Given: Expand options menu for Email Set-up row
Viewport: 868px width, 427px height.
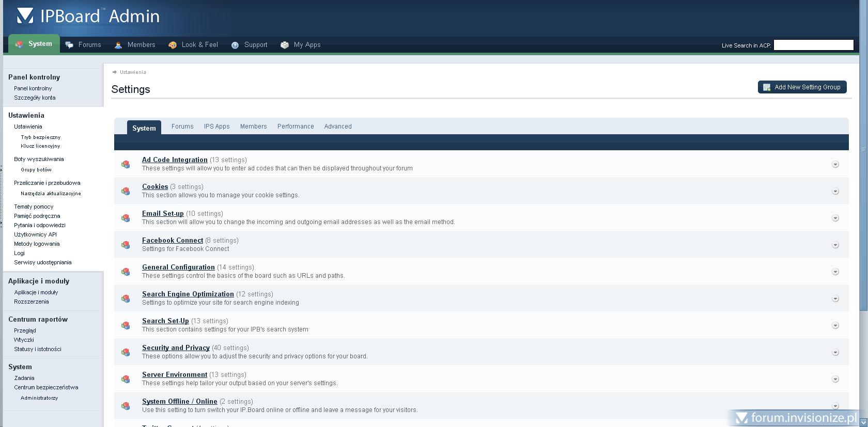Looking at the screenshot, I should [x=835, y=218].
